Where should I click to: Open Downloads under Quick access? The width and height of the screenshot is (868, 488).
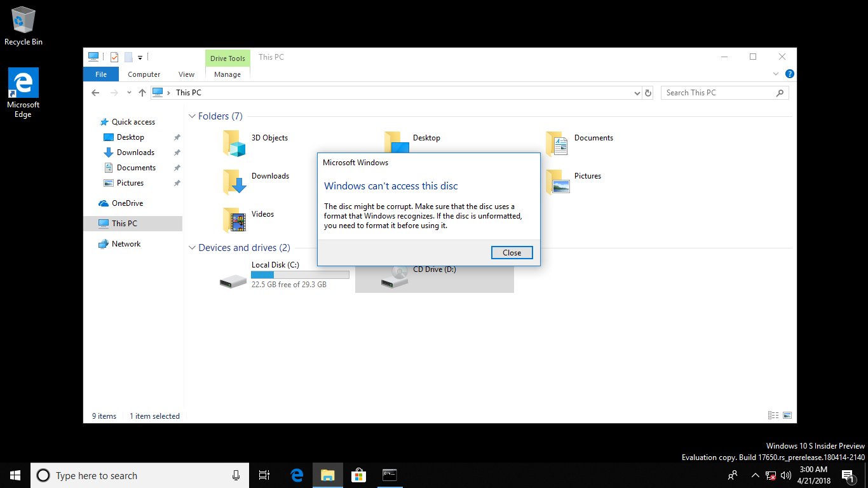[x=135, y=152]
